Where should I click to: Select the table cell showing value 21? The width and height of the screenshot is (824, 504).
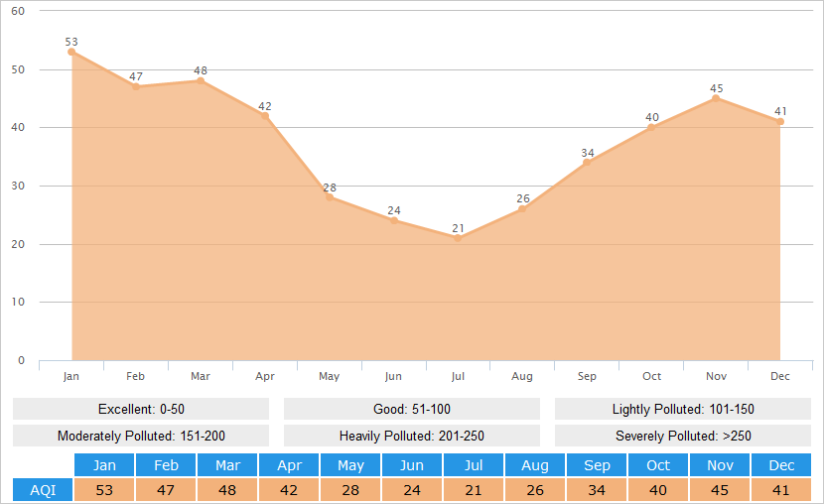(x=474, y=490)
